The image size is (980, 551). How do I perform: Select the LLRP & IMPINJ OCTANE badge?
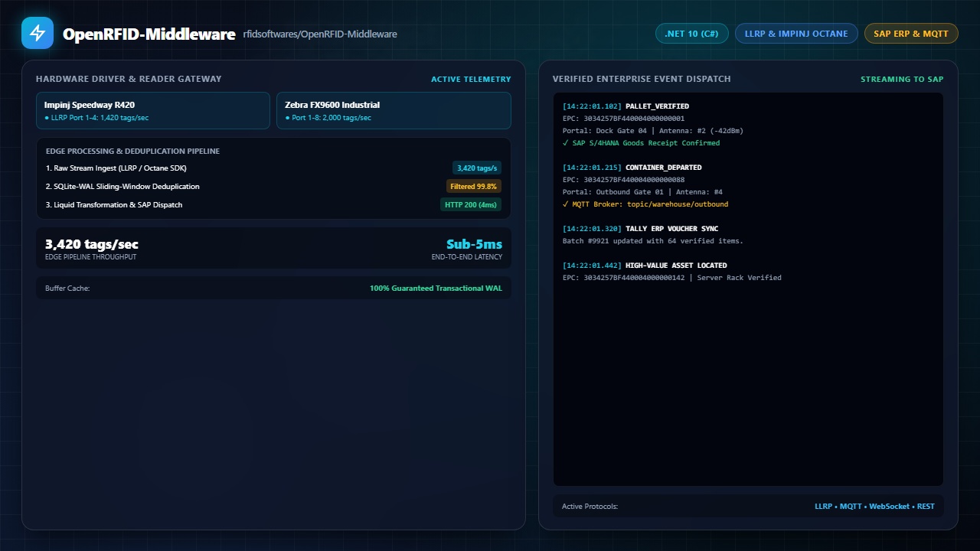tap(796, 34)
